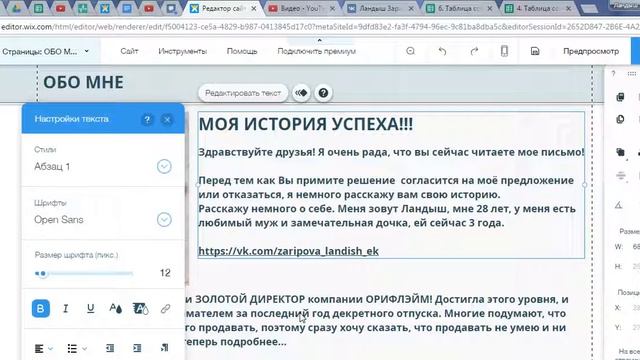Click the font size value 12

[x=165, y=273]
